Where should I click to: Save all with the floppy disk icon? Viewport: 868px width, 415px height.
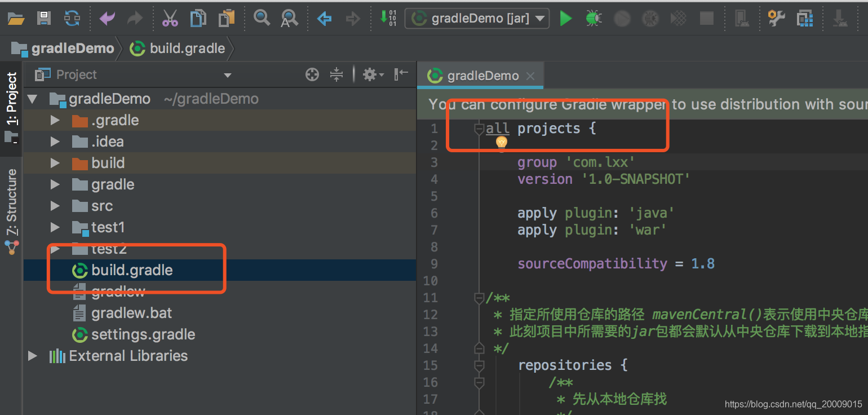point(44,19)
